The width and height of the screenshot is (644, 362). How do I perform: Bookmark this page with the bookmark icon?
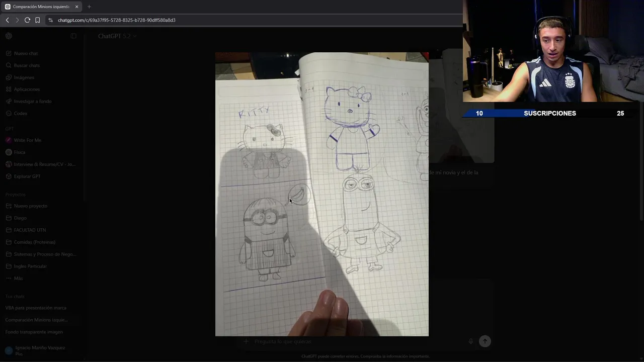point(37,20)
